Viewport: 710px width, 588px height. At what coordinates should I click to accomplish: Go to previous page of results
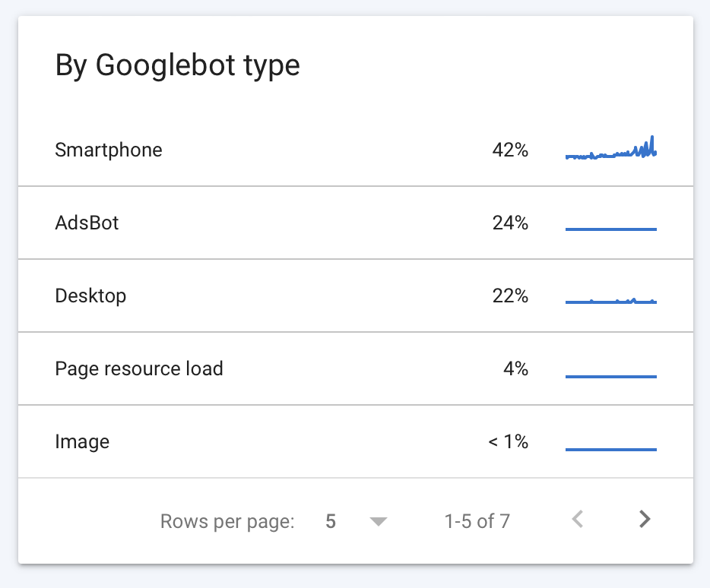pyautogui.click(x=578, y=519)
